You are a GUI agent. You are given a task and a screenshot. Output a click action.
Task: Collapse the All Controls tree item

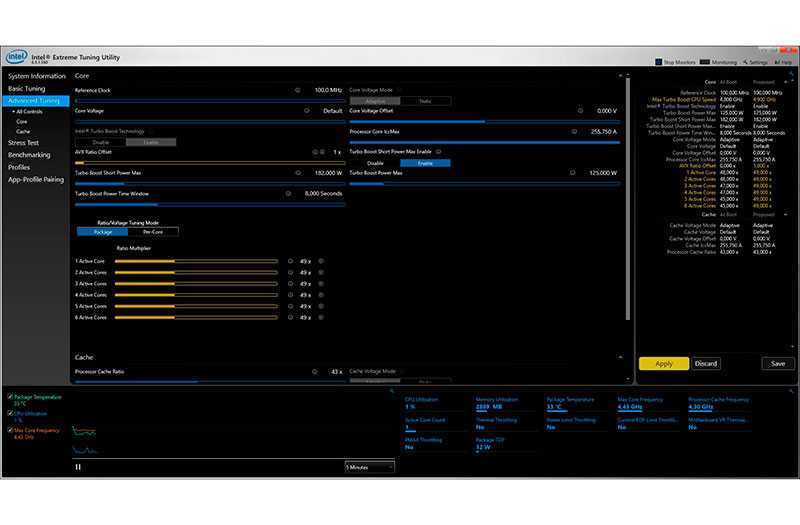click(x=12, y=111)
